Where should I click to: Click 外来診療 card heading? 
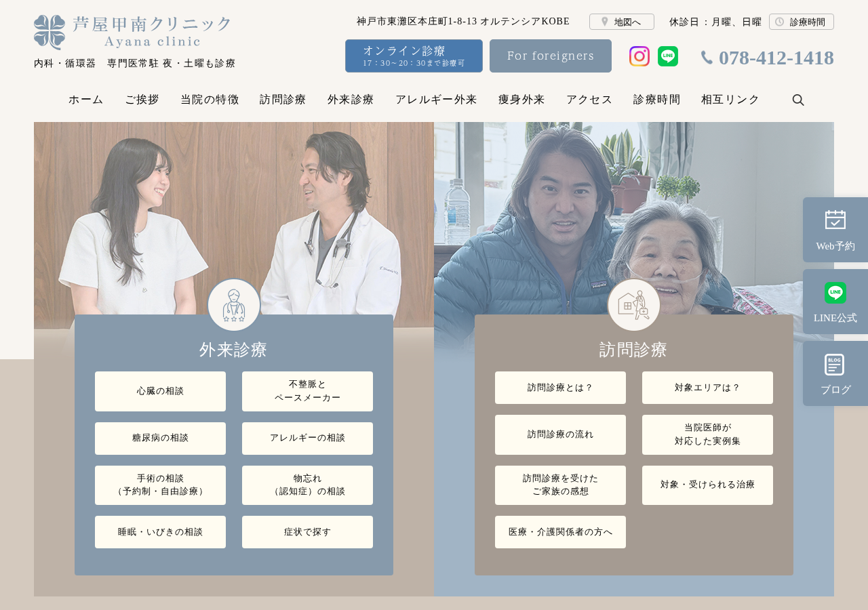point(233,350)
